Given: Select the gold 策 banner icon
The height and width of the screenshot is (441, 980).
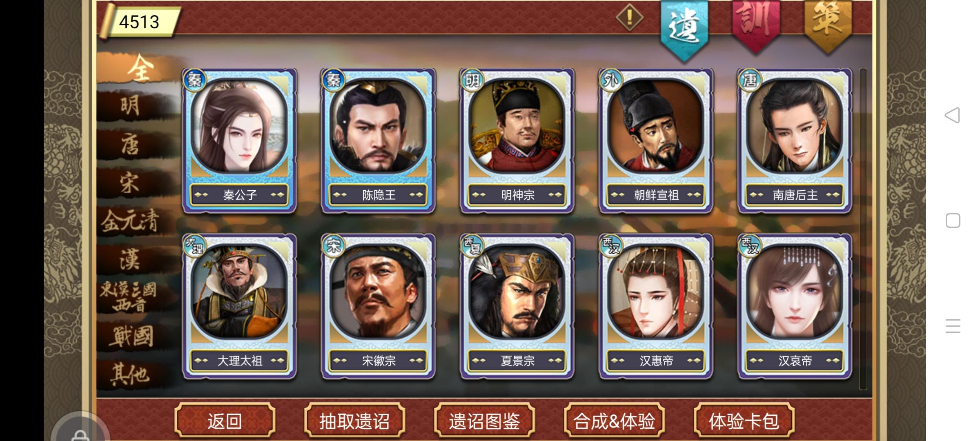Looking at the screenshot, I should pos(828,25).
